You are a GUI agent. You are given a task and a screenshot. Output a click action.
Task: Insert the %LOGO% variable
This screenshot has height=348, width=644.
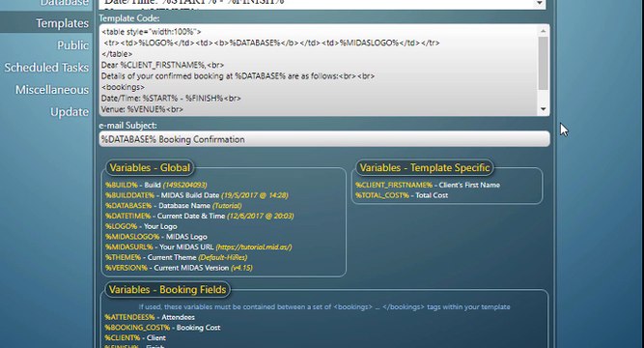[x=121, y=226]
